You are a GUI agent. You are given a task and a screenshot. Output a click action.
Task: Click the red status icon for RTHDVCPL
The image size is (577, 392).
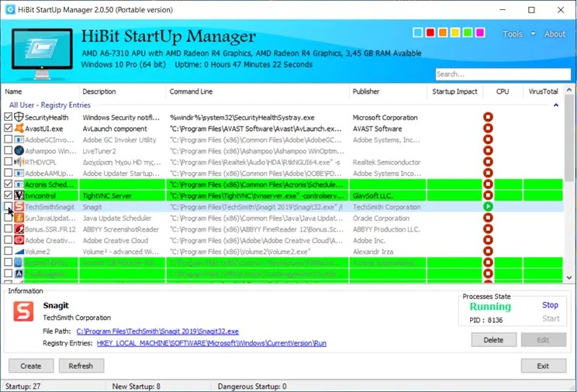tap(488, 162)
